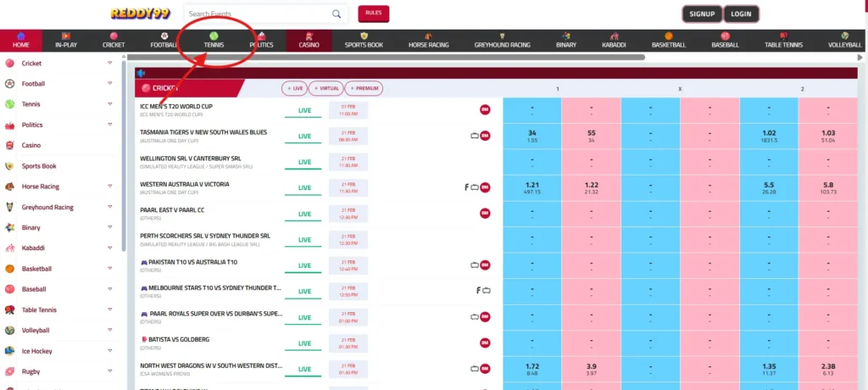Open the Perth Scorchers SRL v Sydney Thunder SRL match
Screen dimensions: 868x390
pos(205,236)
